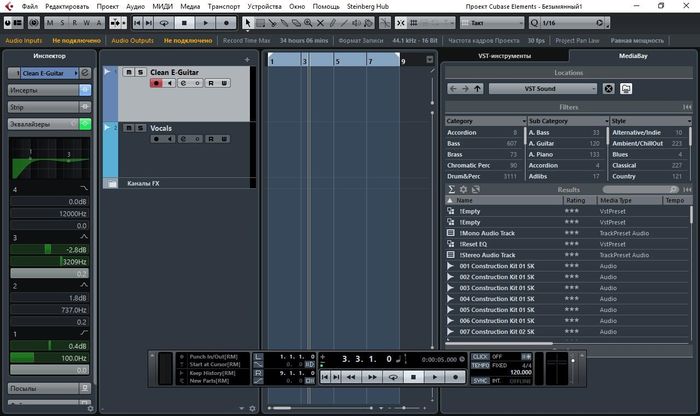Collapse the Эквалайзеры inspector section

click(43, 124)
